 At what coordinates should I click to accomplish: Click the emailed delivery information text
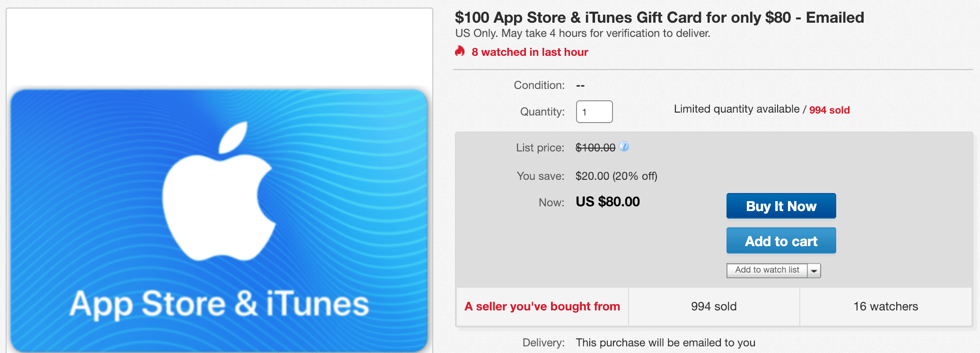click(x=665, y=343)
